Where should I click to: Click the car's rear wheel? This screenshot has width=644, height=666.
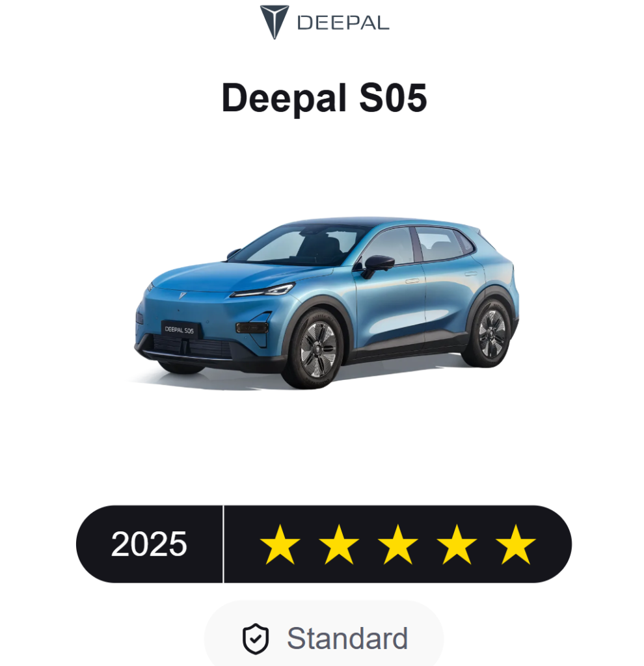[x=489, y=334]
